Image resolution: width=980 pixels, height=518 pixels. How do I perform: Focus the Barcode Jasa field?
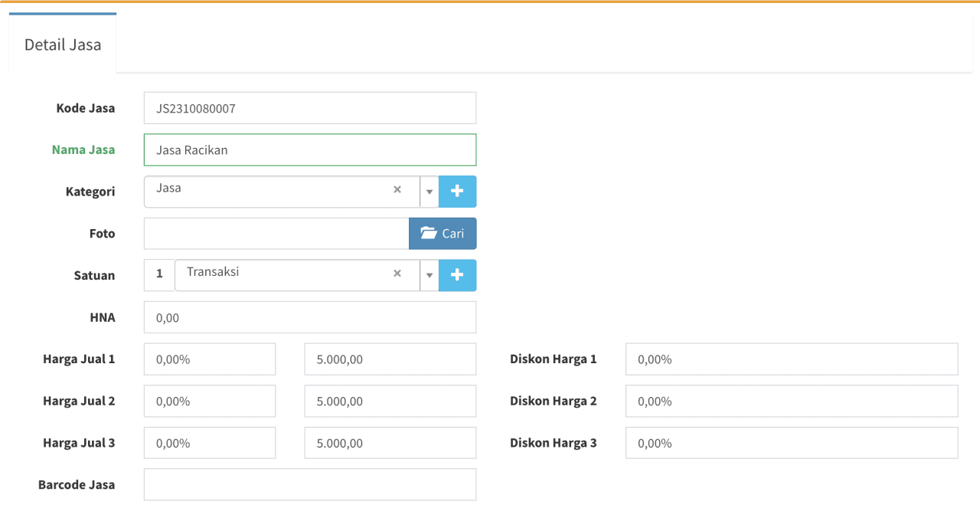click(310, 484)
